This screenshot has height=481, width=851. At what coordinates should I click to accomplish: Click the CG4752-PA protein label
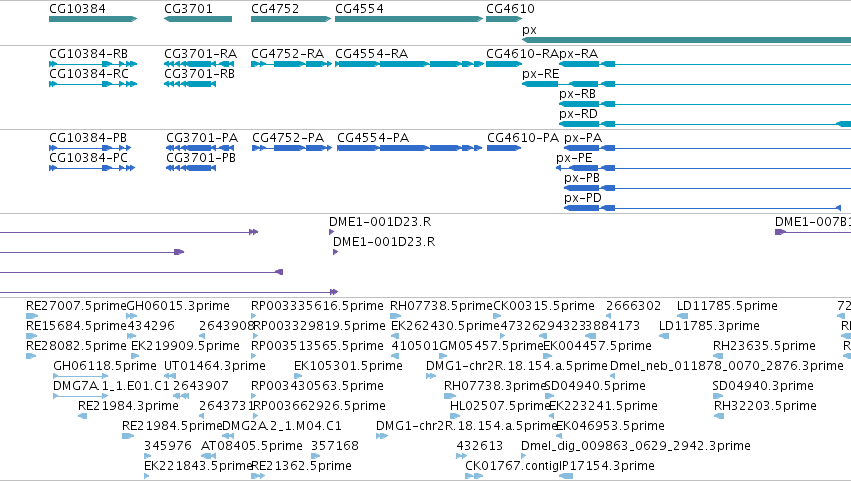[288, 138]
